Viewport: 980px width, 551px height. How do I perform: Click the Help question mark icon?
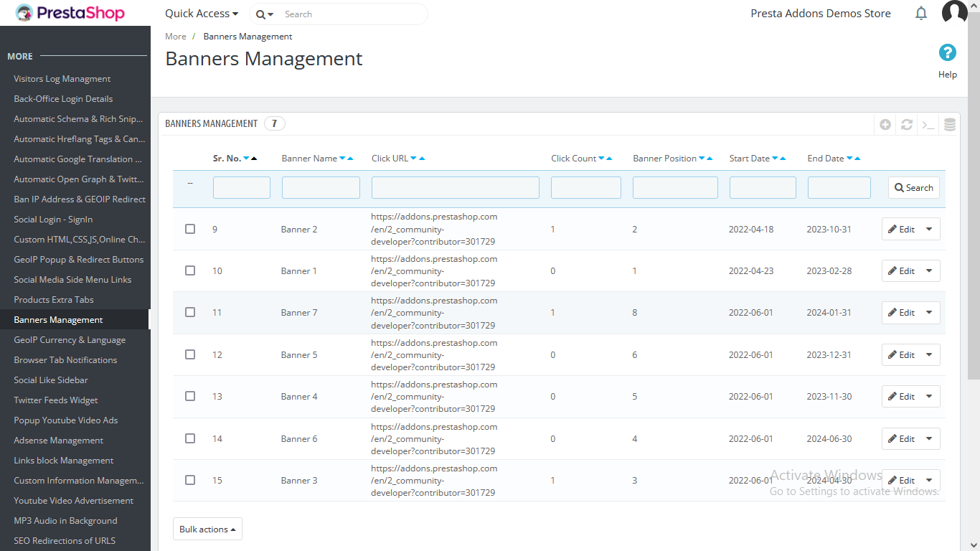(x=947, y=52)
